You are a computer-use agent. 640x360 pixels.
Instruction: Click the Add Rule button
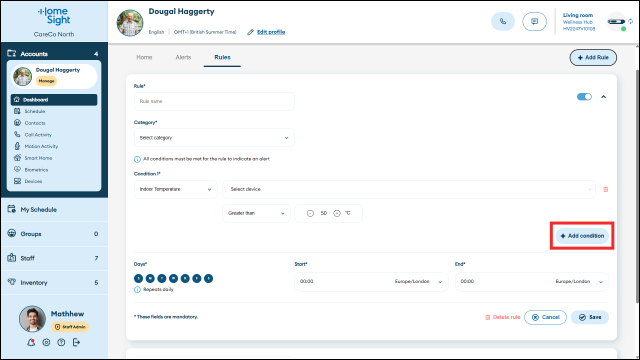click(593, 58)
